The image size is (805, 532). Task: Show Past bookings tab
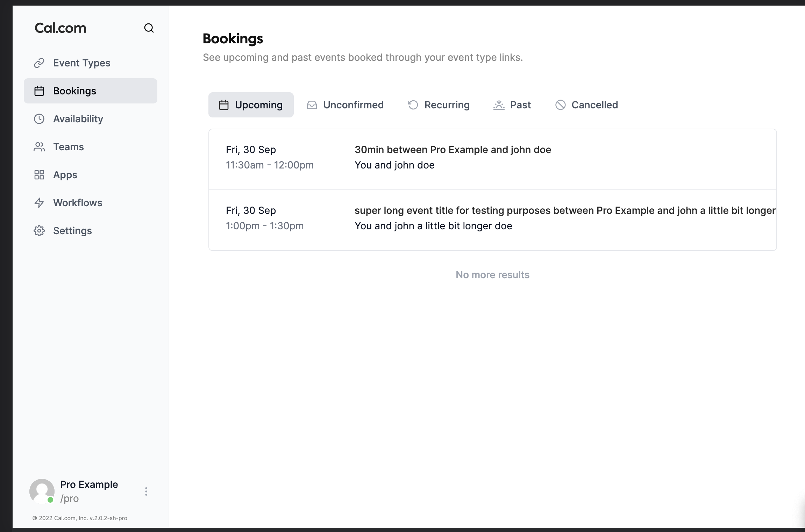click(512, 105)
